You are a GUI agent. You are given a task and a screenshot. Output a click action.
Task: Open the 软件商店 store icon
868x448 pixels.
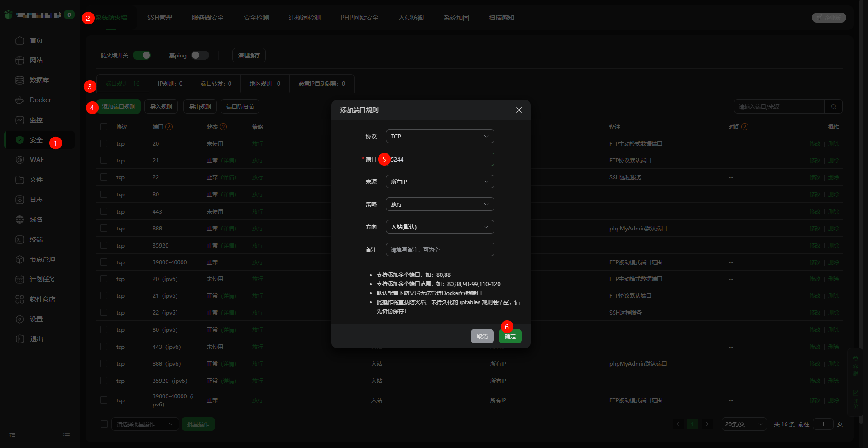point(19,299)
